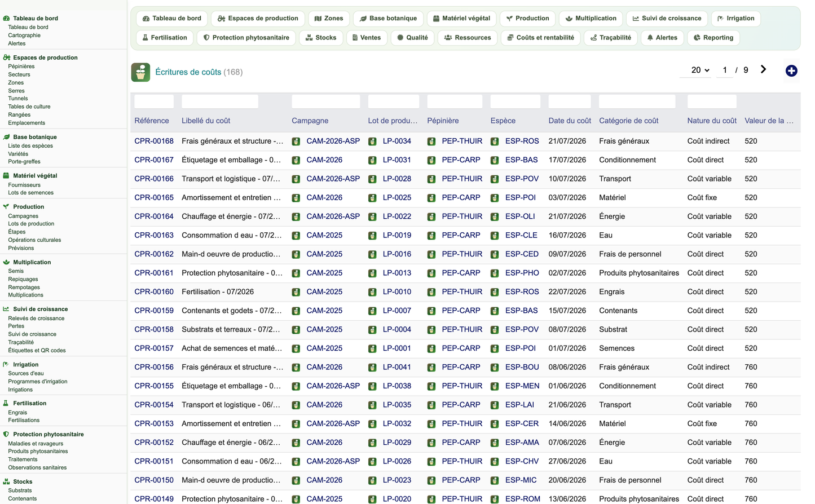The width and height of the screenshot is (815, 504).
Task: Click the Libellé du coût filter field
Action: point(220,101)
